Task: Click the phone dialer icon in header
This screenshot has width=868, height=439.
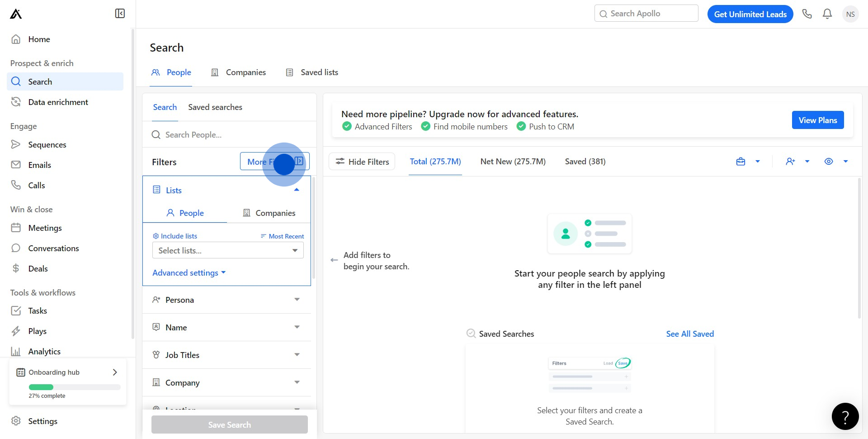Action: point(807,14)
